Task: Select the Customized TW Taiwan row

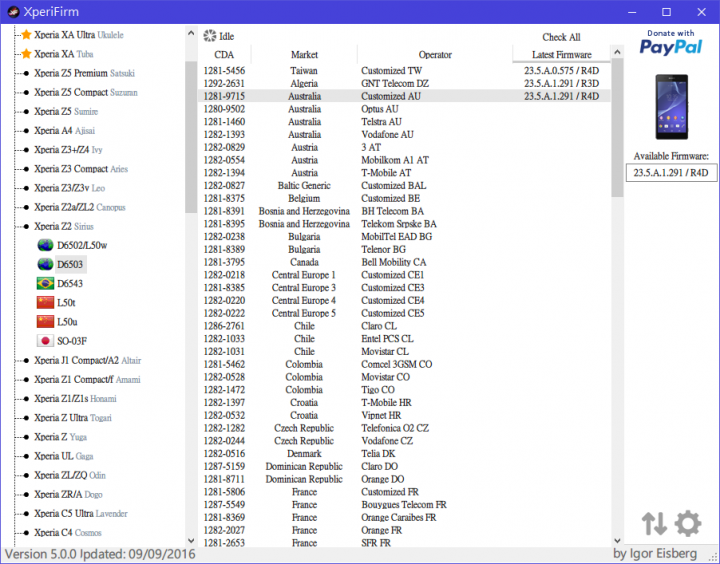Action: pos(405,71)
